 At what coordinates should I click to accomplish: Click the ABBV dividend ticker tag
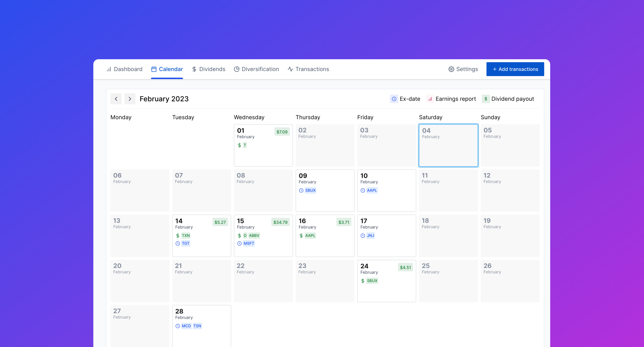coord(254,236)
